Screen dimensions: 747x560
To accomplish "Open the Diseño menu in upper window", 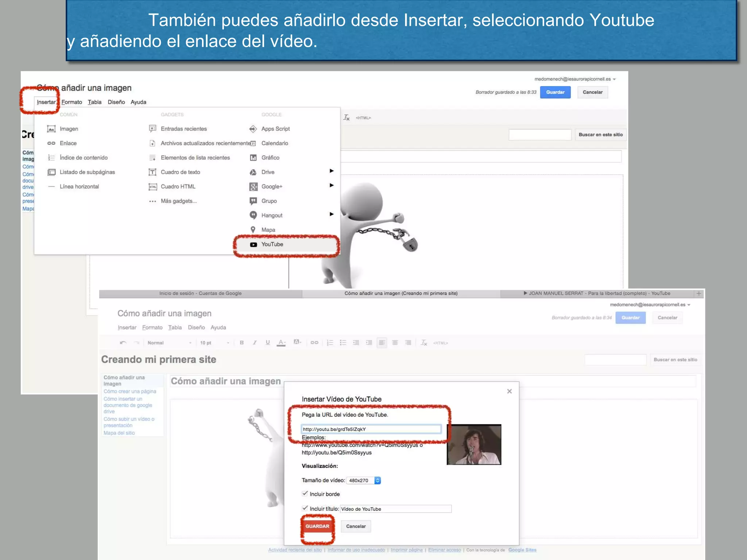I will click(x=116, y=102).
